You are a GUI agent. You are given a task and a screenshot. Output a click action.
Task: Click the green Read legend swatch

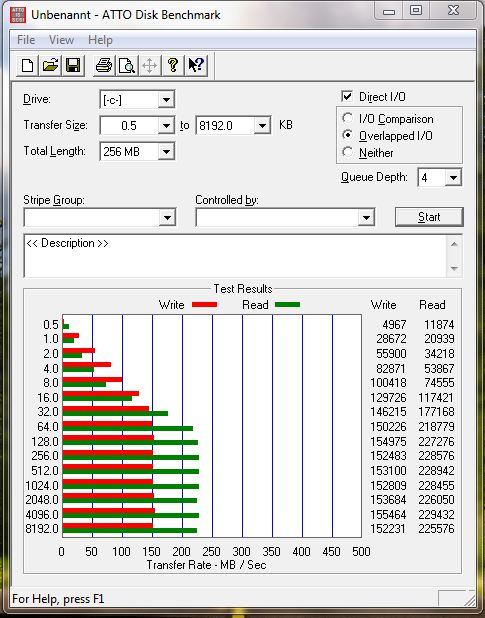(x=287, y=304)
